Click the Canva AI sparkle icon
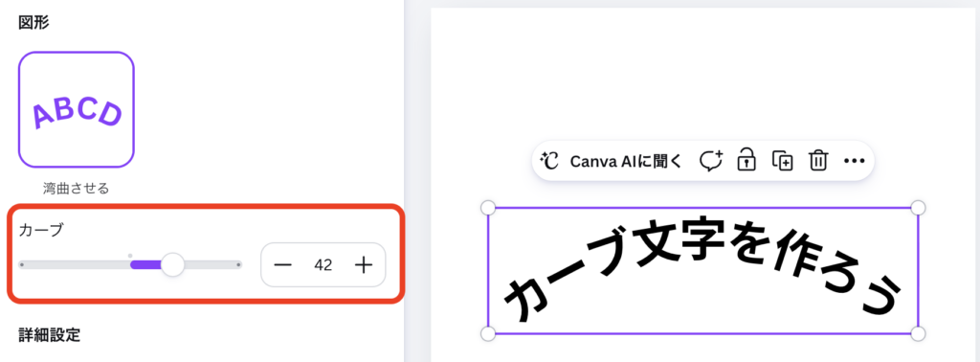Screen dimensions: 980x362 [548, 161]
